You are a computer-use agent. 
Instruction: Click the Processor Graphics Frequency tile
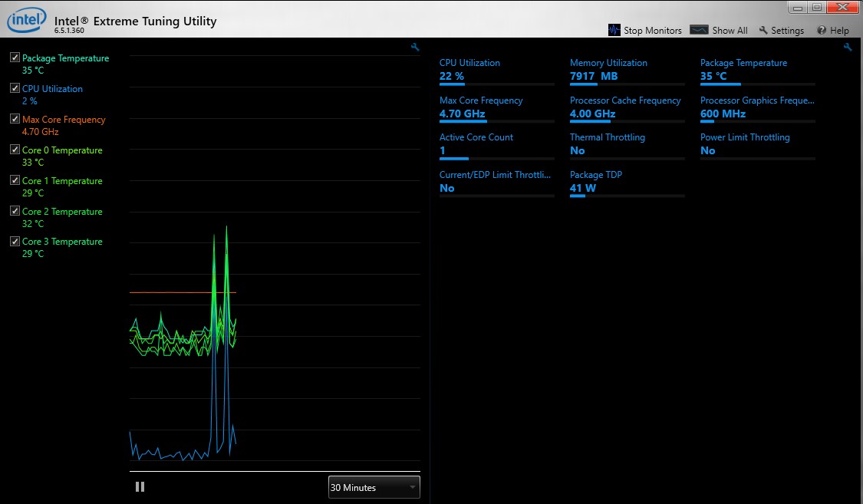(x=757, y=109)
